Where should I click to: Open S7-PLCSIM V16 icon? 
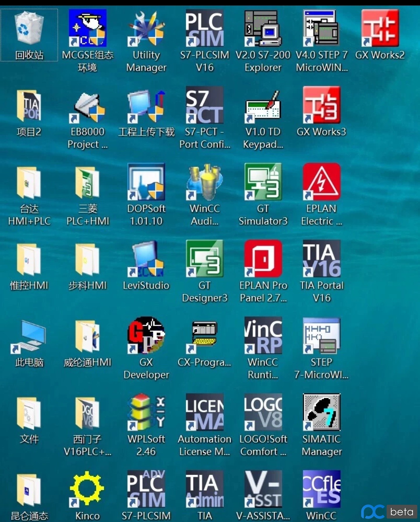tap(205, 28)
